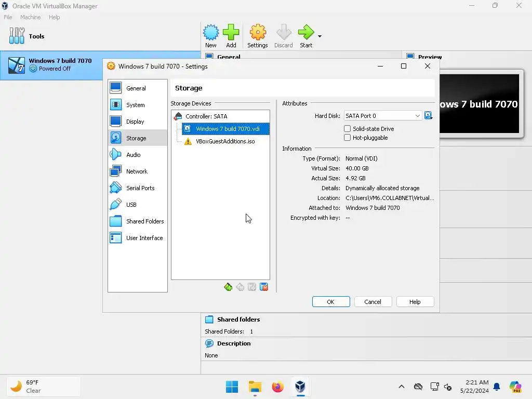Click the Shared folders section header

(x=238, y=320)
